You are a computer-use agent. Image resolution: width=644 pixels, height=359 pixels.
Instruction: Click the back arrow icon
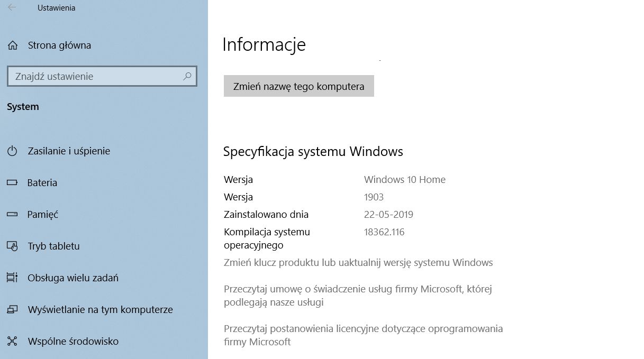12,8
